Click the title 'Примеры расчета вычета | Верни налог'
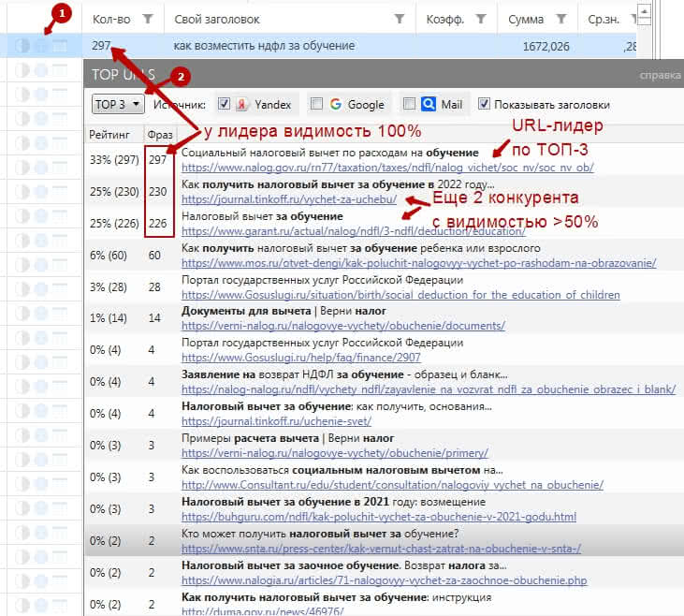The image size is (684, 616). point(287,438)
